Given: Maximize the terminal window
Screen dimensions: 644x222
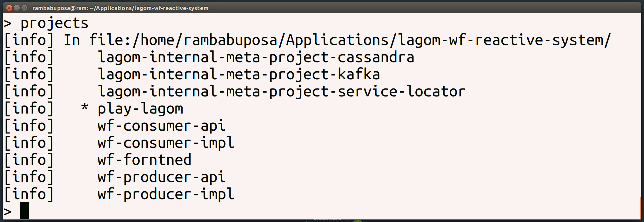Looking at the screenshot, I should (24, 8).
